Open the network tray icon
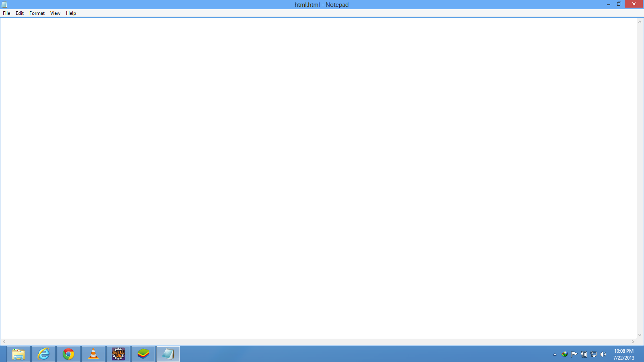The width and height of the screenshot is (644, 362). point(594,354)
